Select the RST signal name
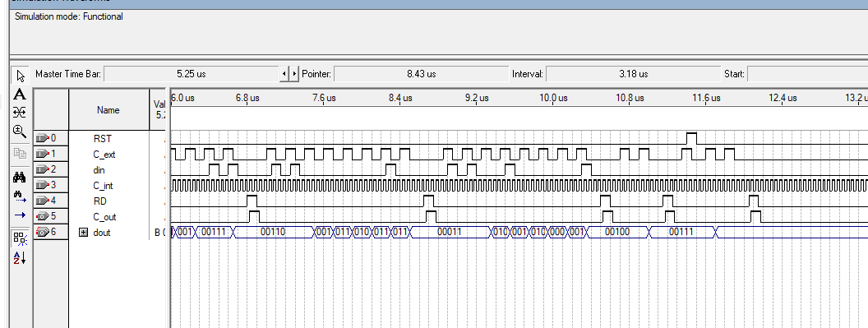Viewport: 868px width, 328px height. point(103,139)
